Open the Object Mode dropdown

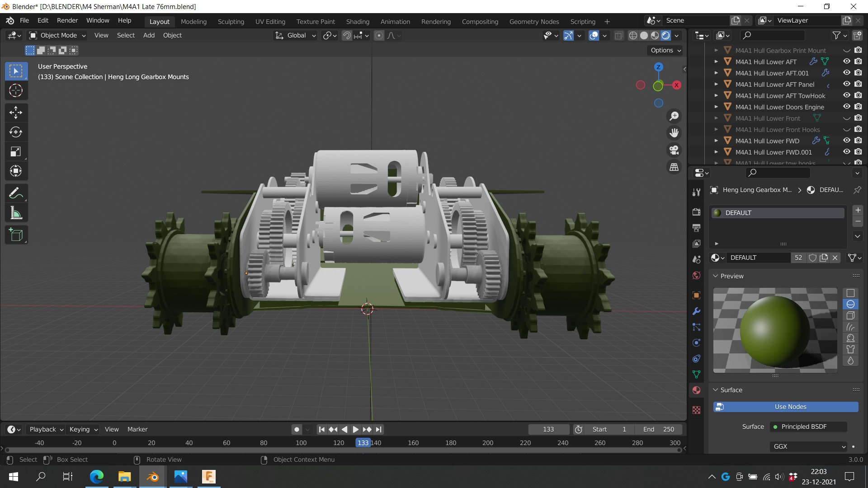click(57, 35)
